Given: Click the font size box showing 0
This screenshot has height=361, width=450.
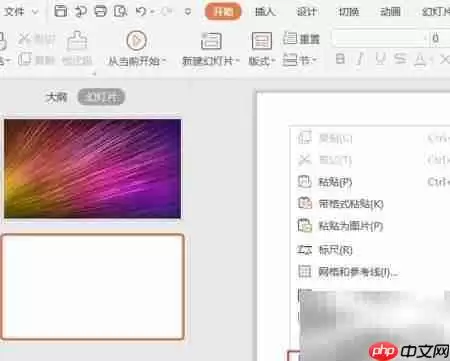Looking at the screenshot, I should pos(439,39).
